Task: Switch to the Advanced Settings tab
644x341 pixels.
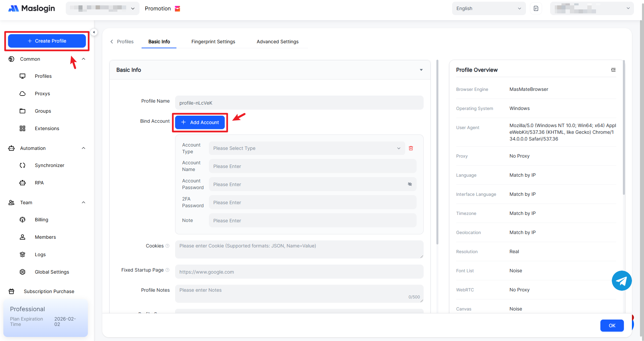Action: 277,42
